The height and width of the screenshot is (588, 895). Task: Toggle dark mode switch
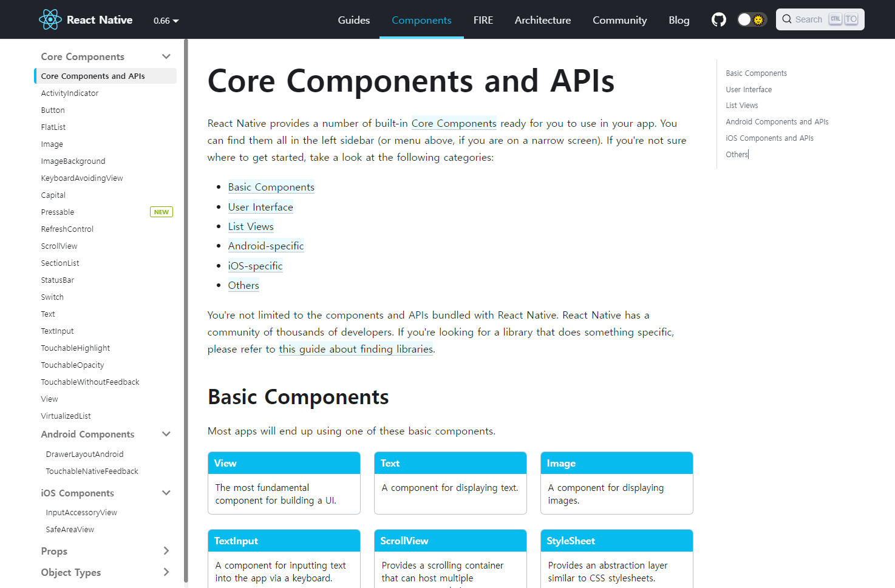(x=752, y=19)
